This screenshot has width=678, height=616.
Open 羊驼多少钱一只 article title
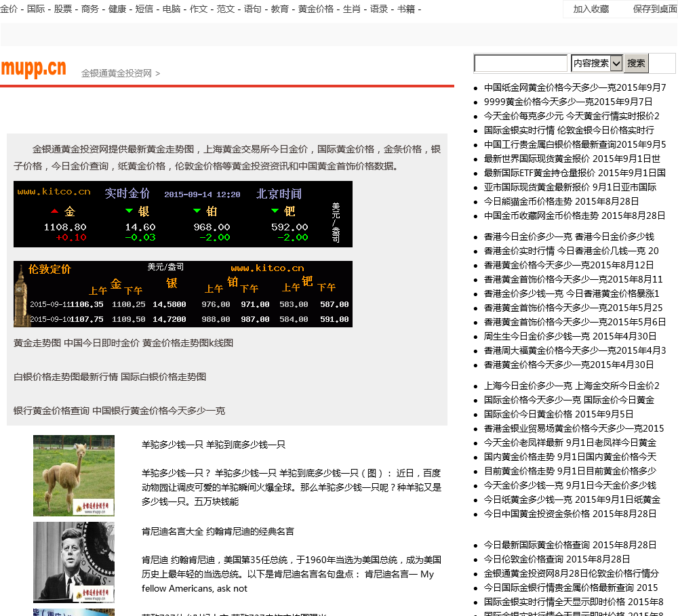[x=214, y=445]
